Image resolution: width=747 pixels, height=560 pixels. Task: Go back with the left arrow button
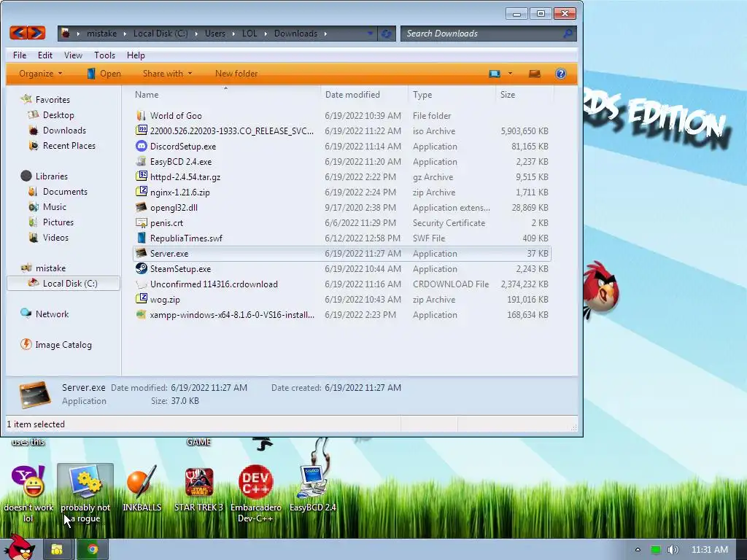(x=18, y=33)
